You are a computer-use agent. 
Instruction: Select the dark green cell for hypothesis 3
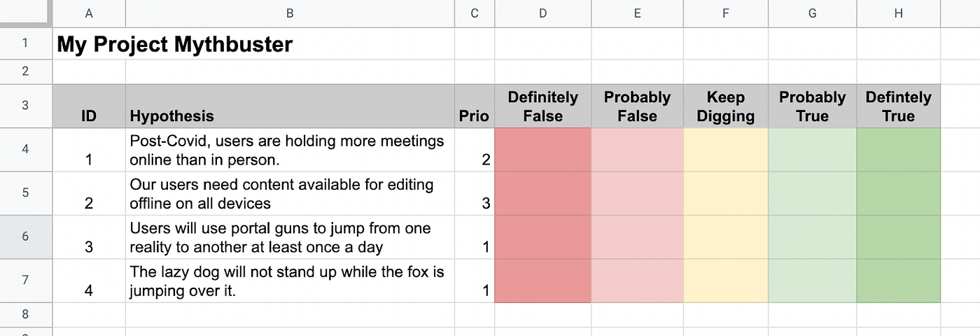898,237
